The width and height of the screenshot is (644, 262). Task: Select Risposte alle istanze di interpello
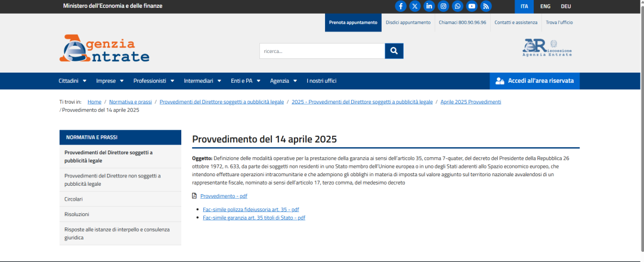tap(120, 233)
